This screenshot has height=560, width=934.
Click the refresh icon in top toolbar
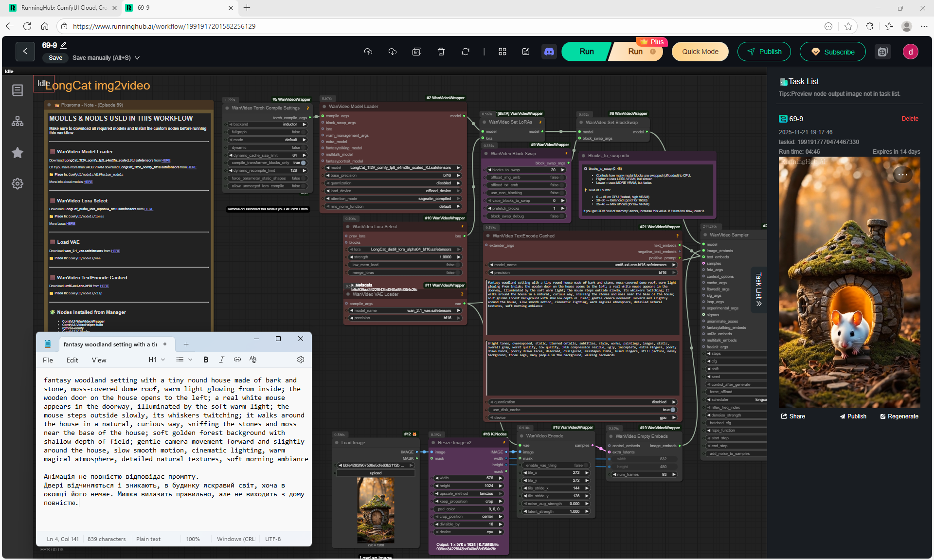click(466, 52)
